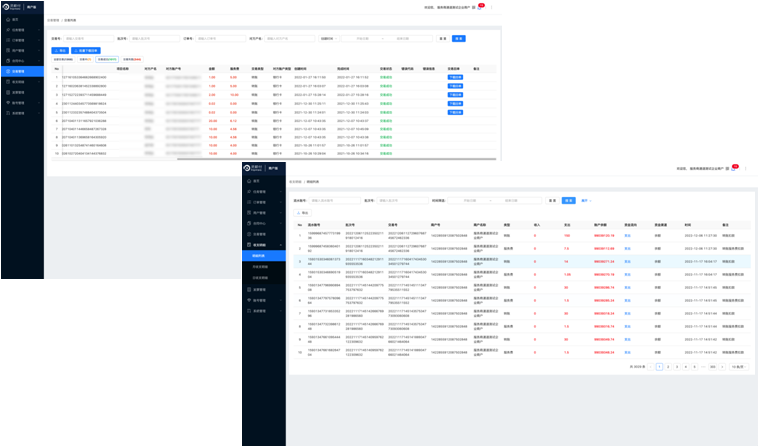Open the vertical dots menu in the upper window header

click(491, 7)
